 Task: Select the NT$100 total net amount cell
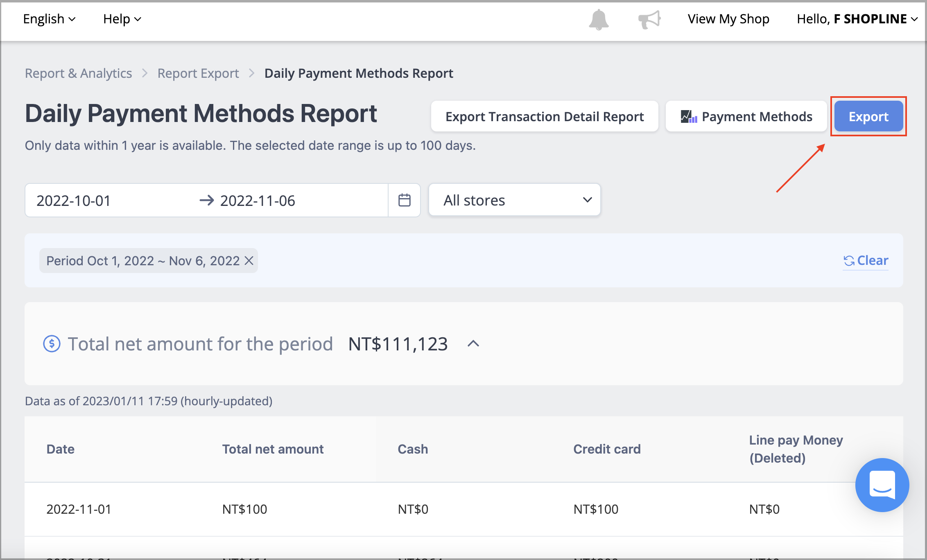pyautogui.click(x=244, y=509)
